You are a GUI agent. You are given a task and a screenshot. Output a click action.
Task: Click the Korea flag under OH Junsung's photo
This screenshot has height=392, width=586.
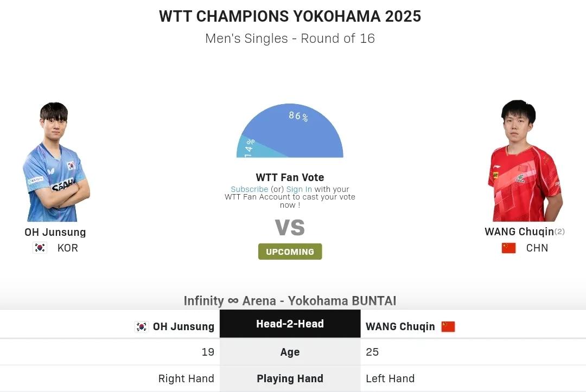coord(40,248)
